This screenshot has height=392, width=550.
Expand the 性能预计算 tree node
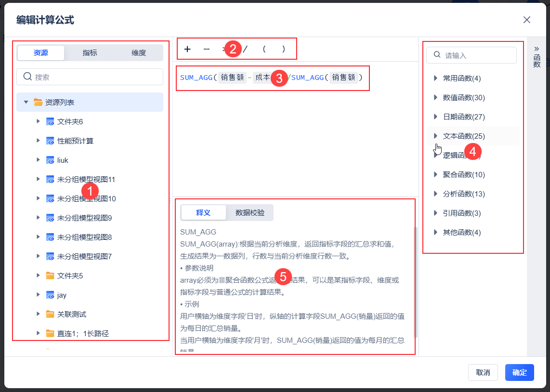[38, 141]
